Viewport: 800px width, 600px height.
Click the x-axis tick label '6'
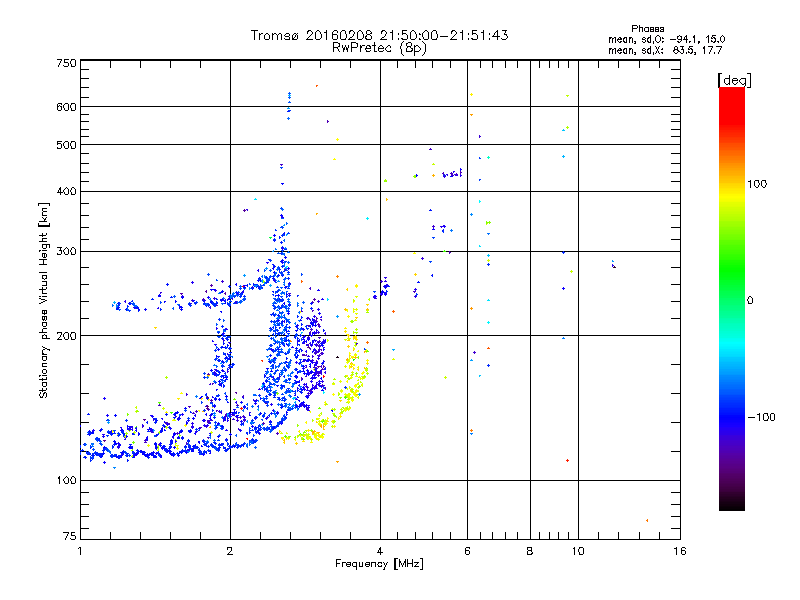tap(467, 551)
